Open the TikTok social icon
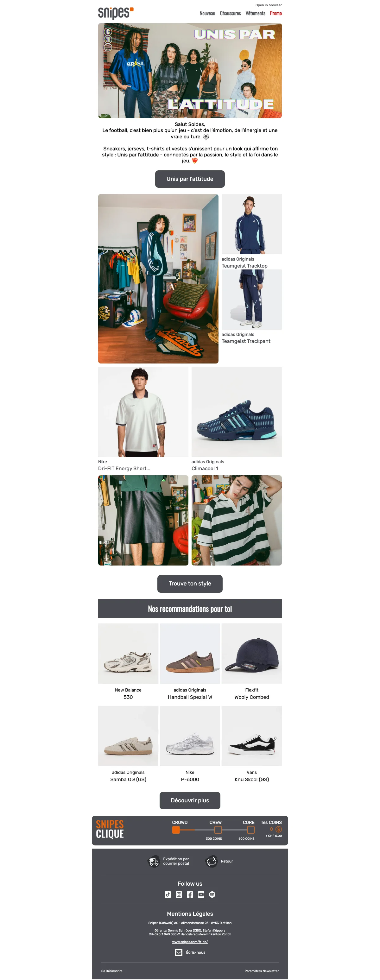The image size is (380, 980). point(168,895)
